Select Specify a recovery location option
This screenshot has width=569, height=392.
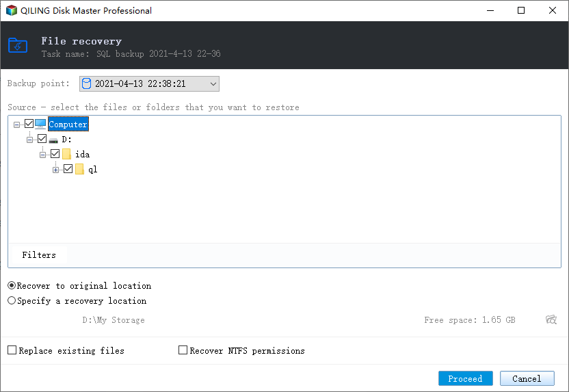point(12,300)
